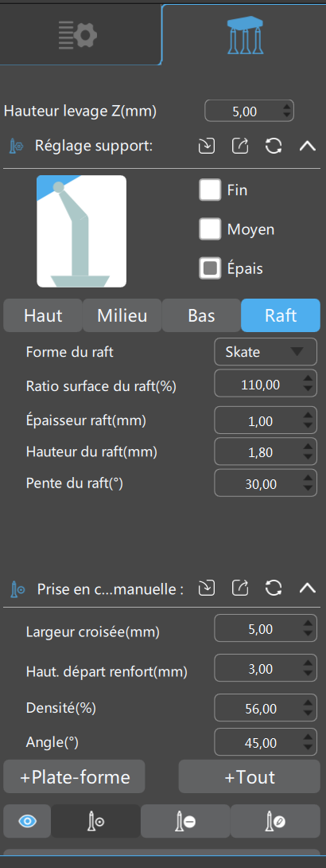Select the remove support tool icon
The height and width of the screenshot is (868, 326).
pyautogui.click(x=185, y=821)
